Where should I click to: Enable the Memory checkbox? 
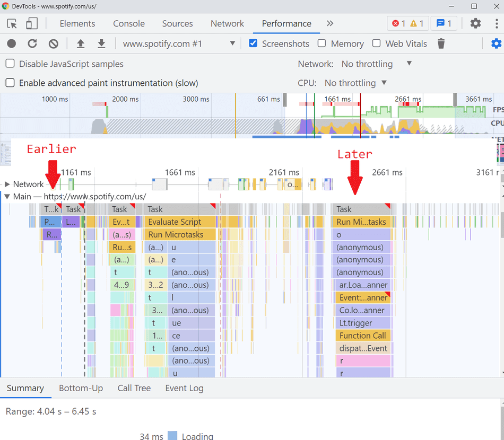tap(322, 43)
